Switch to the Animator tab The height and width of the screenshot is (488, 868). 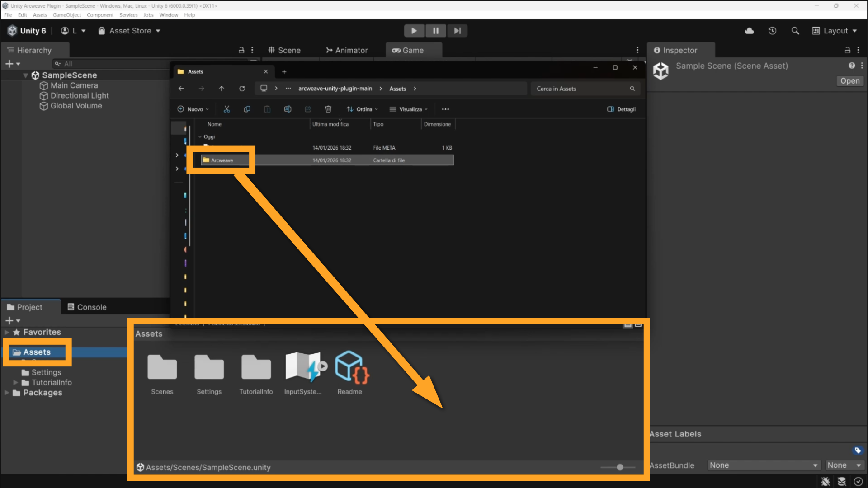click(347, 50)
